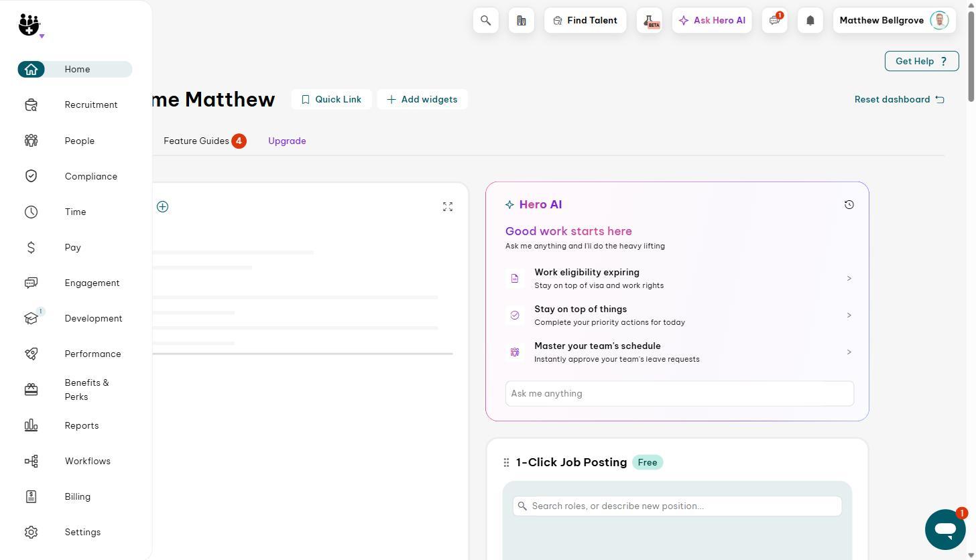
Task: Click the Reports bar chart icon
Action: pyautogui.click(x=31, y=425)
